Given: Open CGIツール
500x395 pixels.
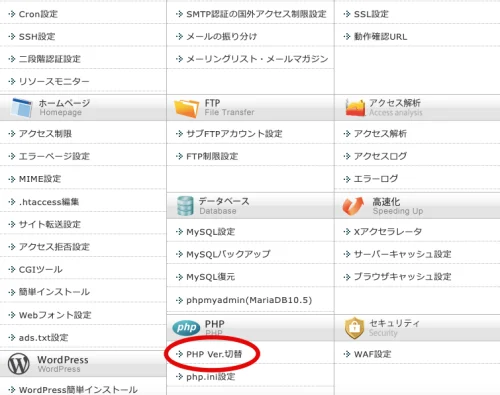Looking at the screenshot, I should coord(40,269).
